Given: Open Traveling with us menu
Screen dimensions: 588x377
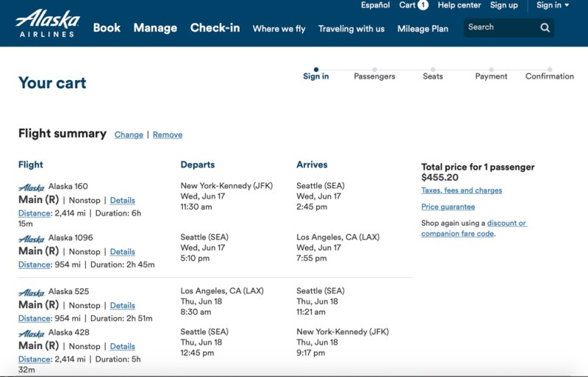Looking at the screenshot, I should [351, 29].
